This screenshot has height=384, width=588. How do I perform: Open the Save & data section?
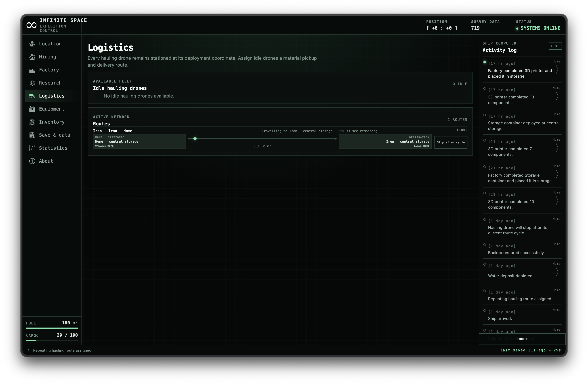pos(52,135)
